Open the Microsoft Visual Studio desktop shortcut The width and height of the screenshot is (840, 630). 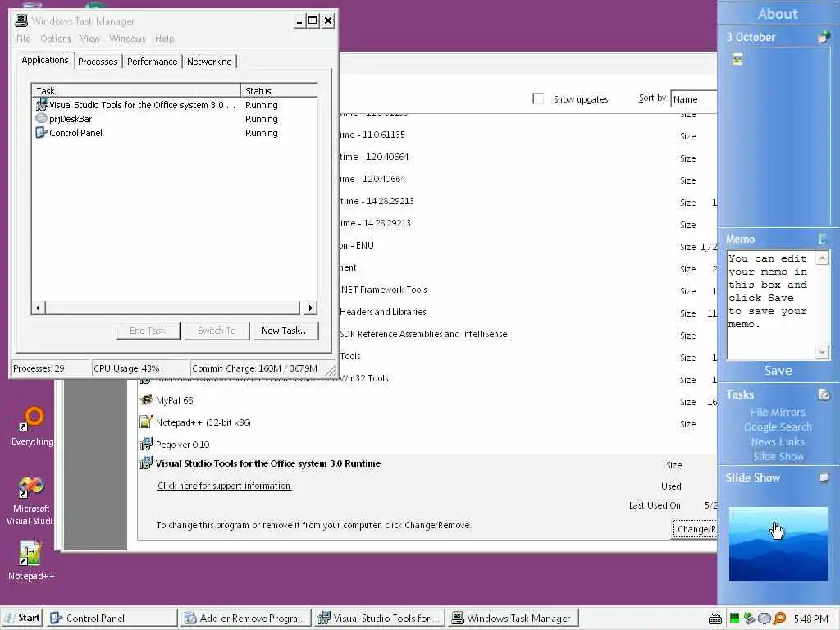[x=30, y=501]
